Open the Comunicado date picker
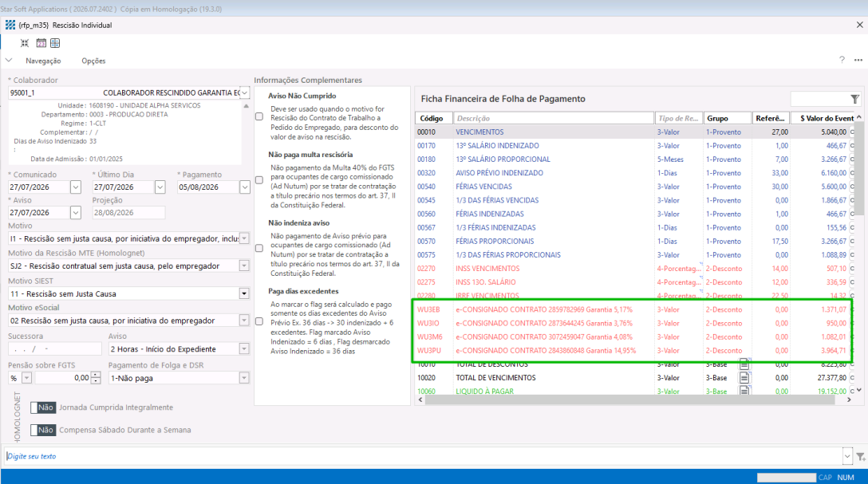Screen dimensions: 868x484 pyautogui.click(x=76, y=187)
